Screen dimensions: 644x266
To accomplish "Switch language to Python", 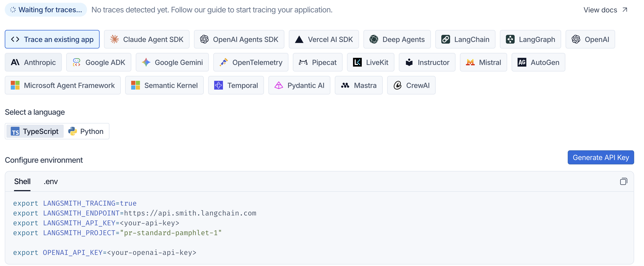I will point(86,131).
